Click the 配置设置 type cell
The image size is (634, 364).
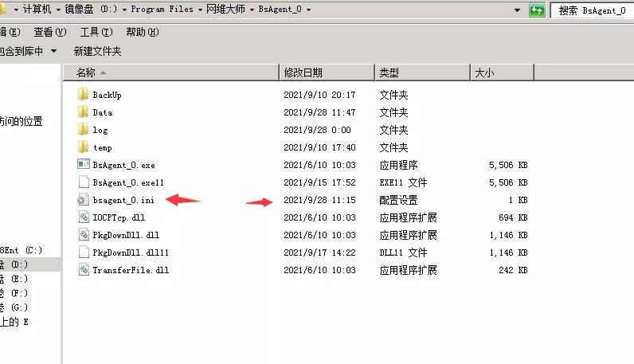click(x=398, y=200)
